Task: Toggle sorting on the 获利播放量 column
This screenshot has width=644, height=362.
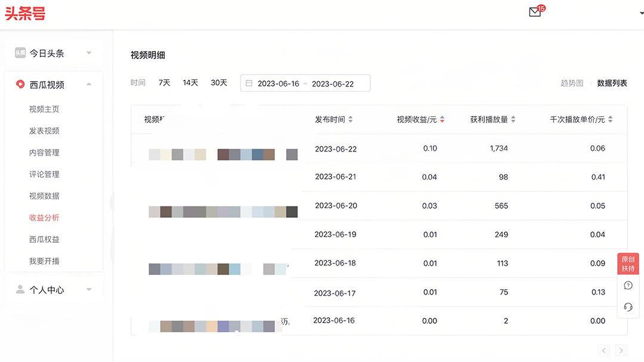Action: click(513, 119)
